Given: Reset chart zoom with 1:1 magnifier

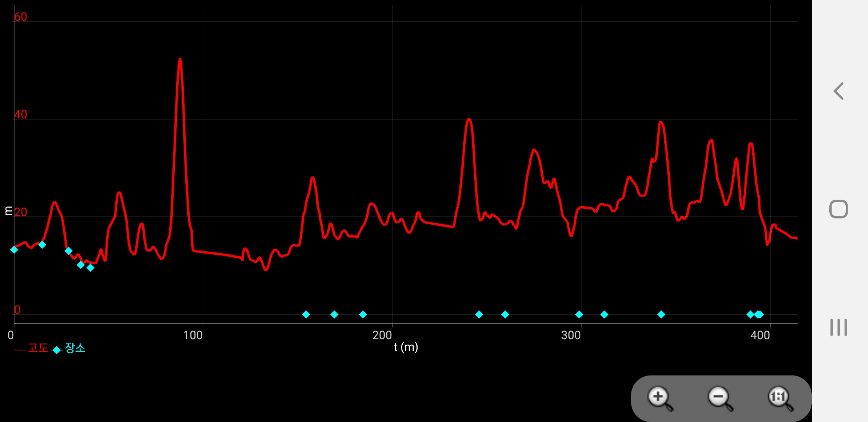Looking at the screenshot, I should (x=780, y=398).
